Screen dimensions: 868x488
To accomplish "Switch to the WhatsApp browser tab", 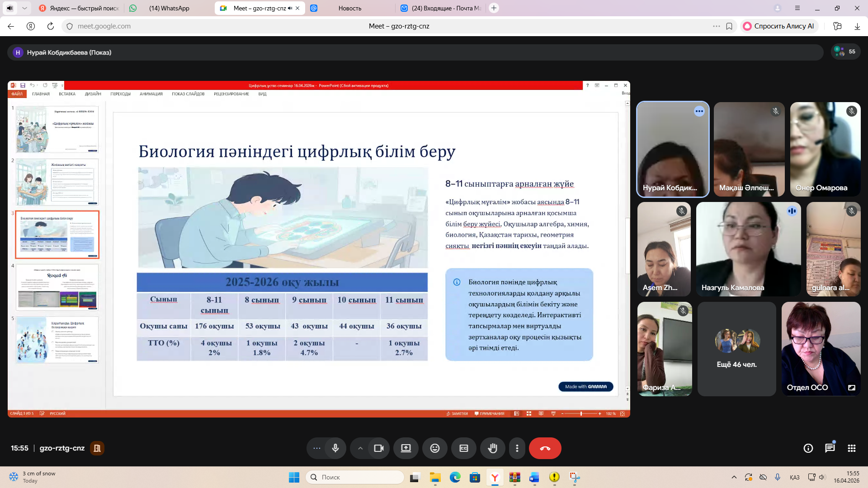I will click(x=169, y=8).
